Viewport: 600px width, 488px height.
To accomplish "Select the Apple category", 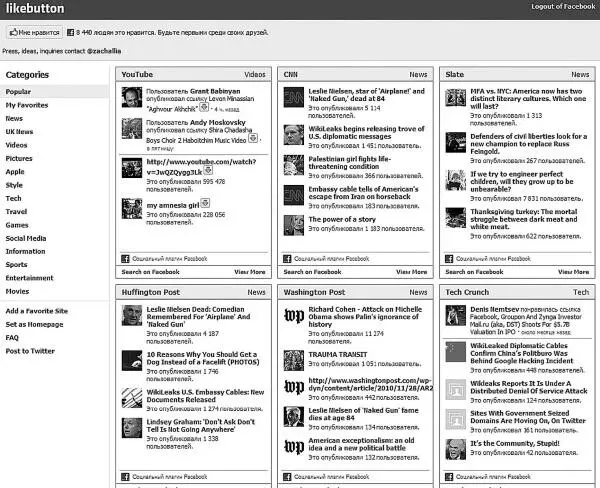I will tap(15, 172).
